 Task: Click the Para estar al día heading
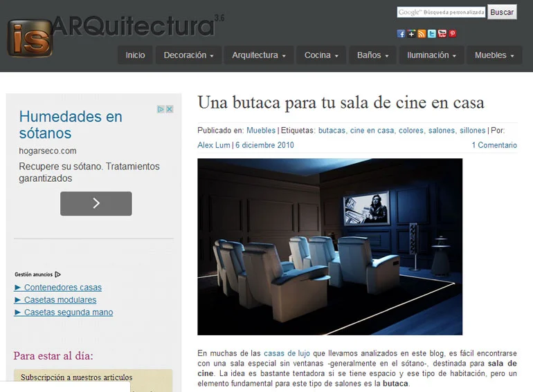[53, 355]
